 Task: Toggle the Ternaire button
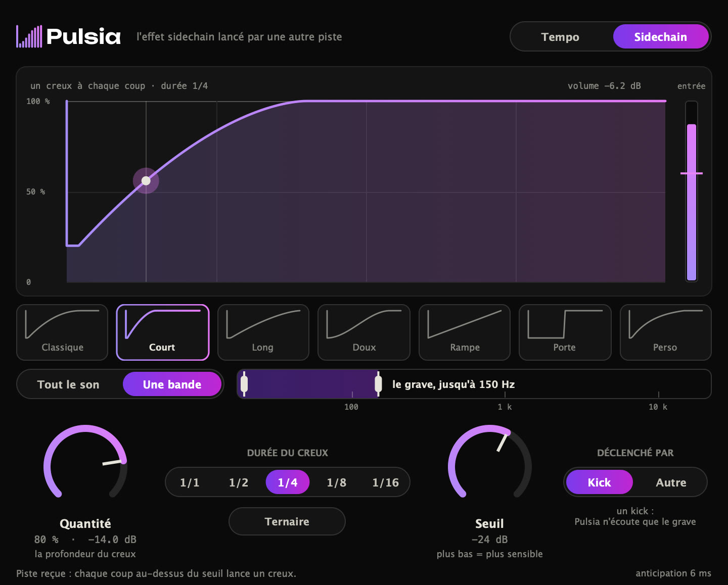287,521
